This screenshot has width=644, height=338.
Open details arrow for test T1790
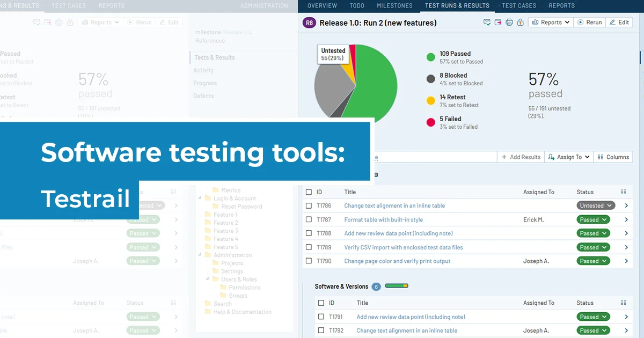pyautogui.click(x=626, y=261)
